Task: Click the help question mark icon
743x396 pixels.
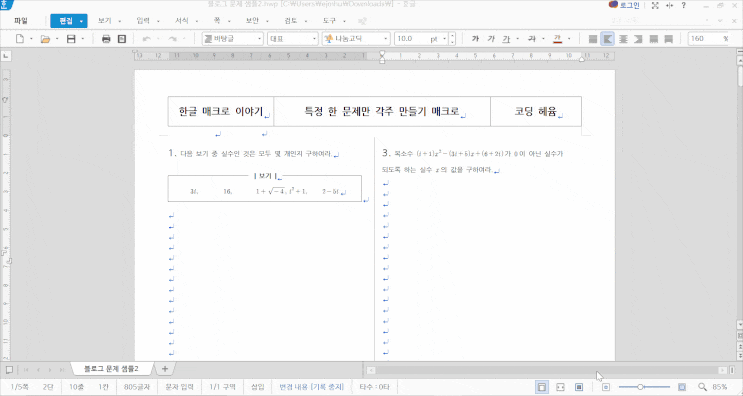Action: coord(683,5)
